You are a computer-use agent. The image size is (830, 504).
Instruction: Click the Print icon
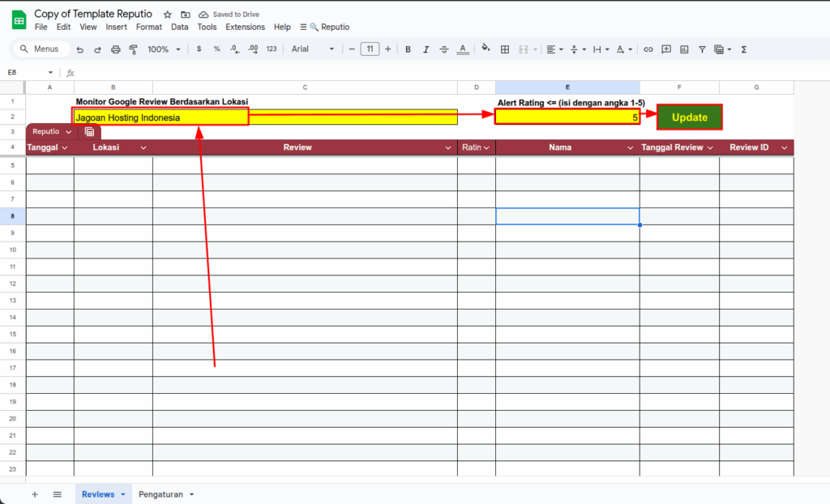pyautogui.click(x=115, y=49)
